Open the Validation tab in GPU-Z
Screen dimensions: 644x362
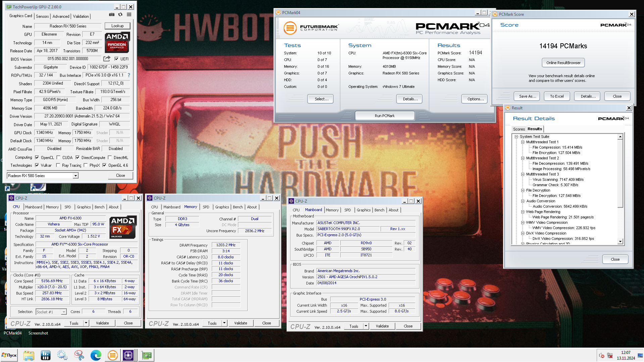(x=81, y=16)
